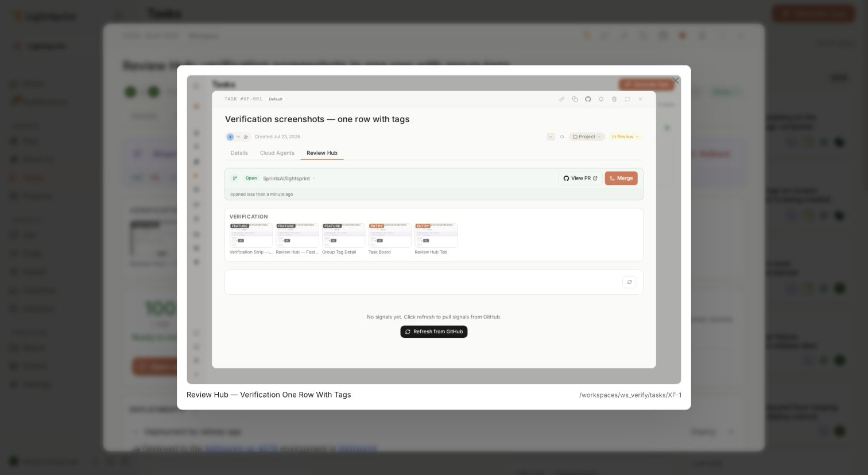Click the assignee avatar beside Created date

230,137
